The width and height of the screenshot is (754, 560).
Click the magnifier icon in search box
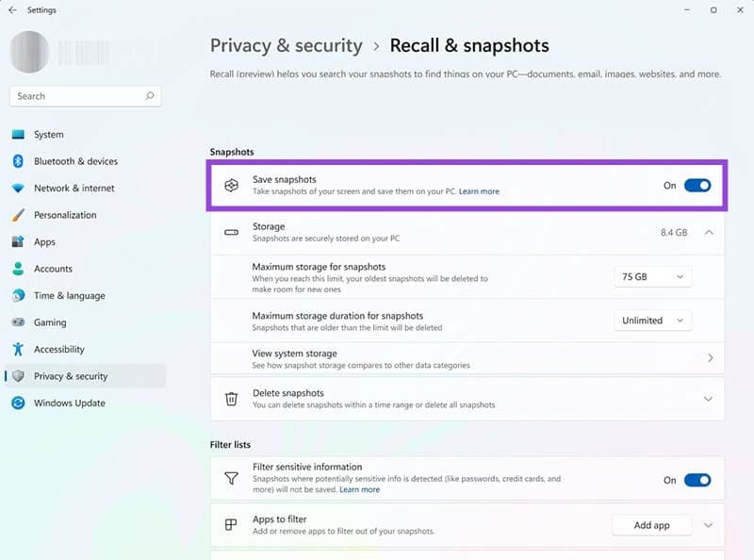click(150, 96)
